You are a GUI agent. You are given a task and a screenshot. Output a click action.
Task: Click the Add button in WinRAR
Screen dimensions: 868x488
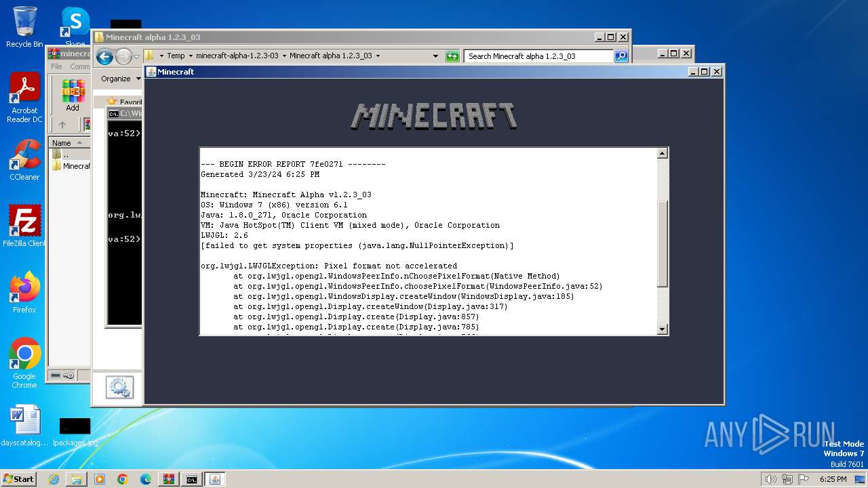coord(73,96)
